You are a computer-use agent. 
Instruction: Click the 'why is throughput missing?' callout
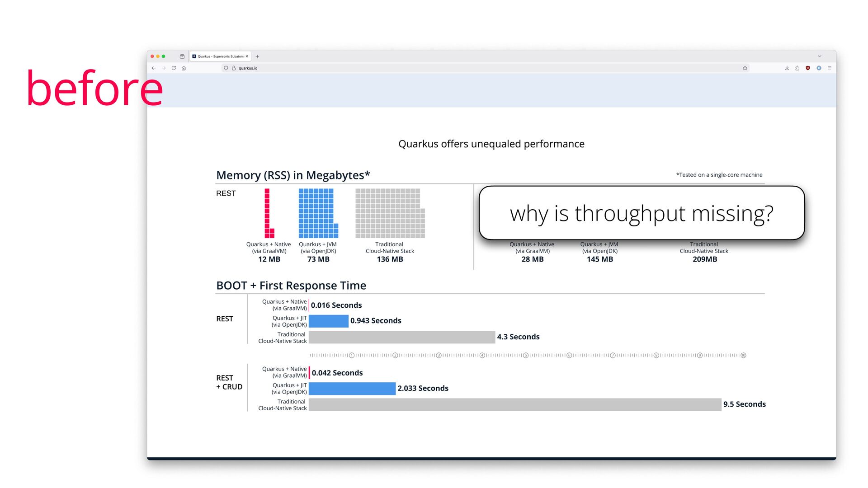click(x=642, y=213)
